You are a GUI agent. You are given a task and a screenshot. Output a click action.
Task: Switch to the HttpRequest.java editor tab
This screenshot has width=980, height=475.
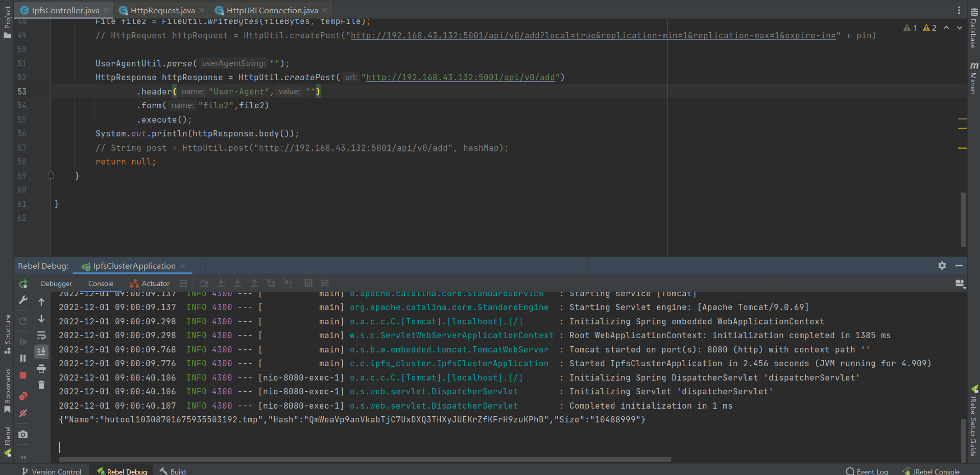[x=160, y=10]
